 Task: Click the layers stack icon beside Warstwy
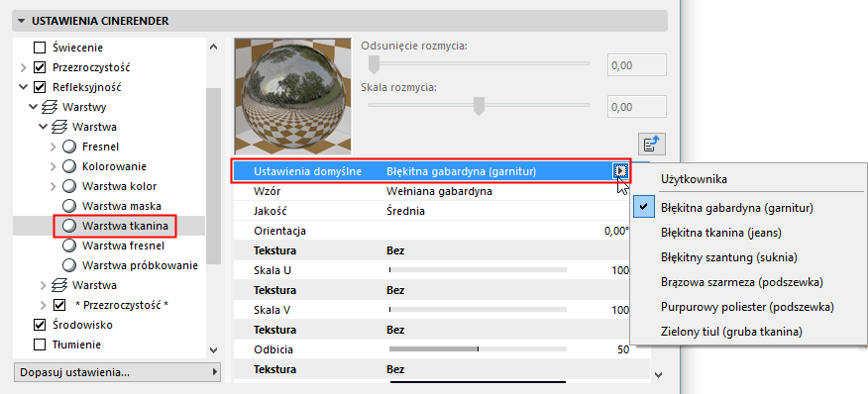pyautogui.click(x=49, y=107)
